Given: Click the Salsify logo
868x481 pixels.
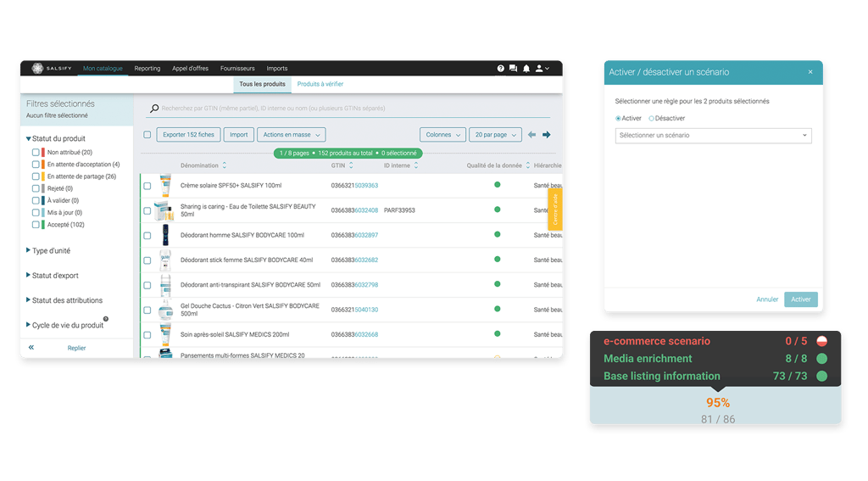Looking at the screenshot, I should coord(52,68).
